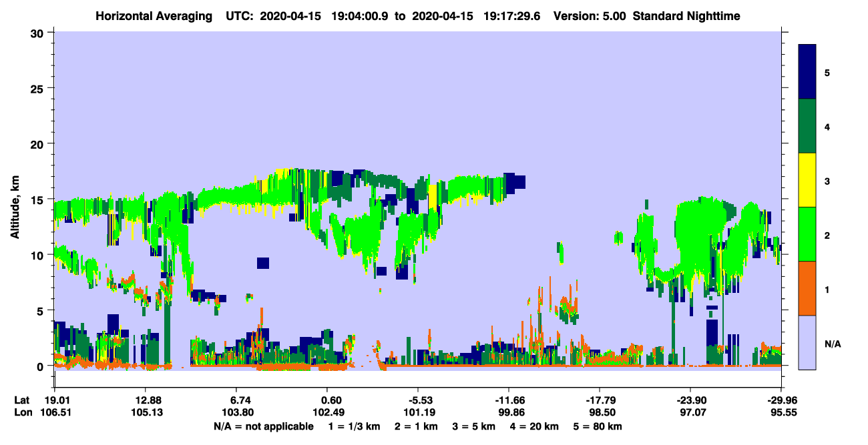868x445 pixels.
Task: Click the dark blue colorbar segment labeled 5
Action: 807,72
